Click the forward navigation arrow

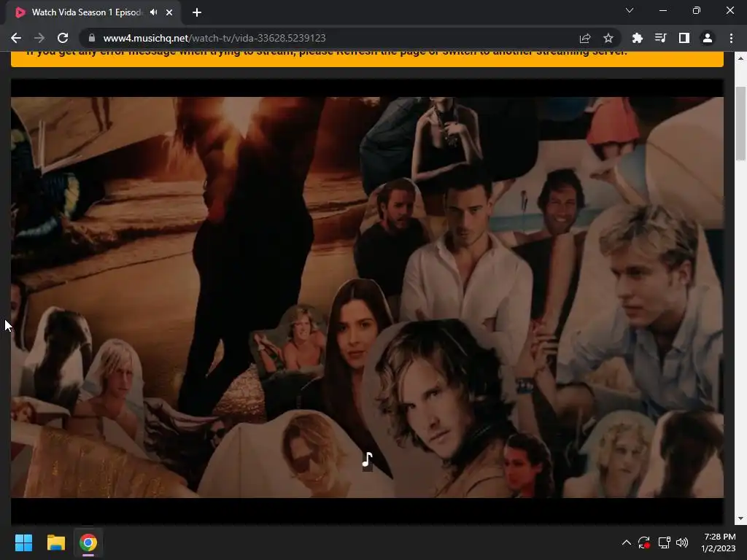pos(39,38)
